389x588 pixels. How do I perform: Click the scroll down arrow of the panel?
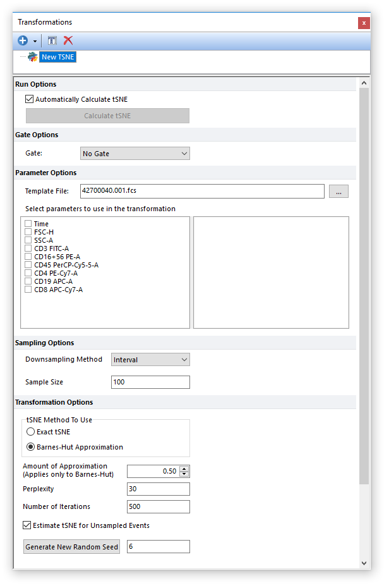coord(364,563)
